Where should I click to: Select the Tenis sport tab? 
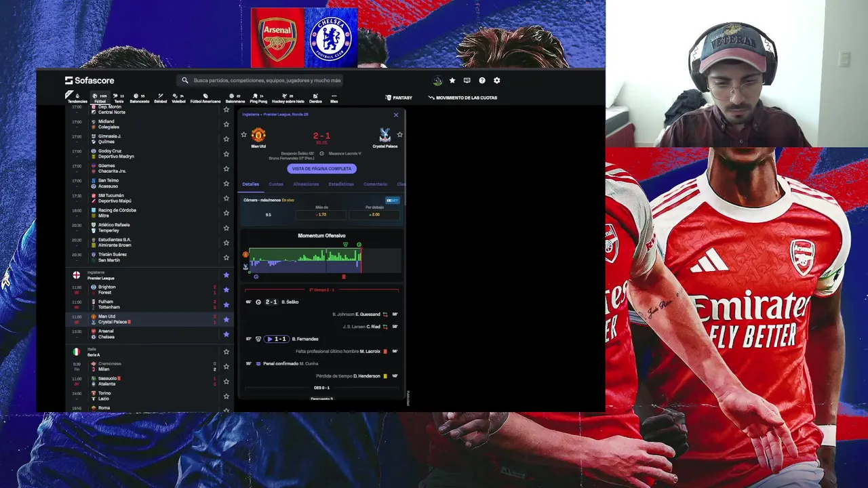119,98
